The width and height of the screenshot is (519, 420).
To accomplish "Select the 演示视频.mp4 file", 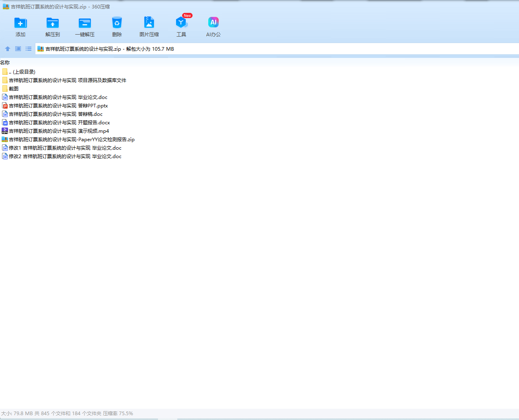I will coord(55,131).
